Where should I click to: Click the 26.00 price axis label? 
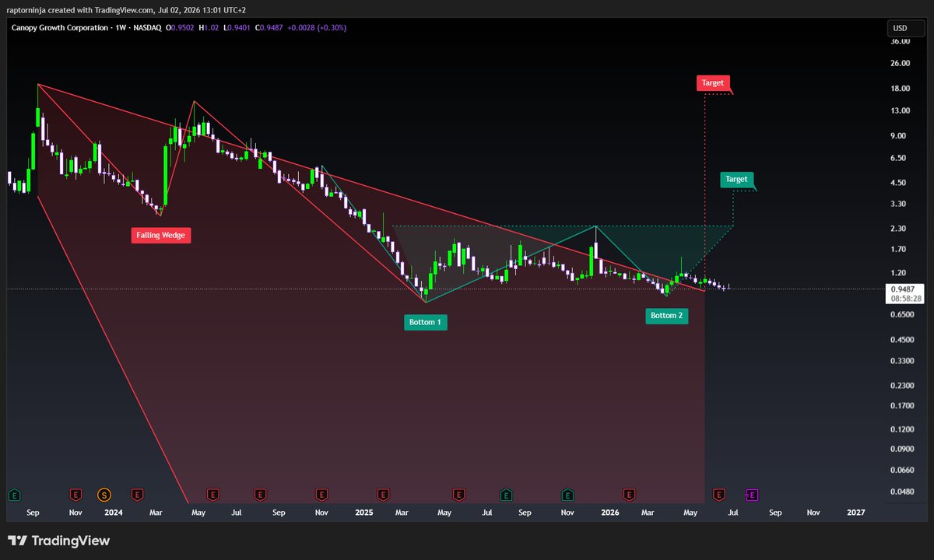(x=901, y=63)
